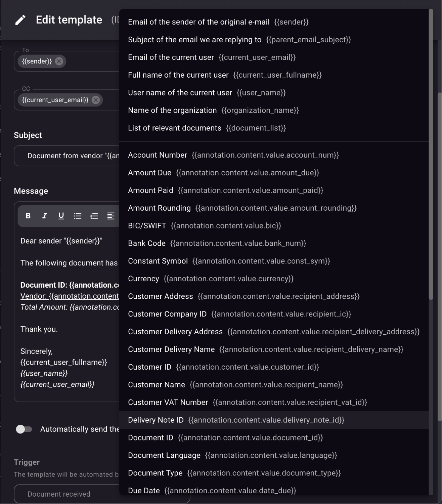Click the Subject input field
This screenshot has width=442, height=504.
(67, 156)
